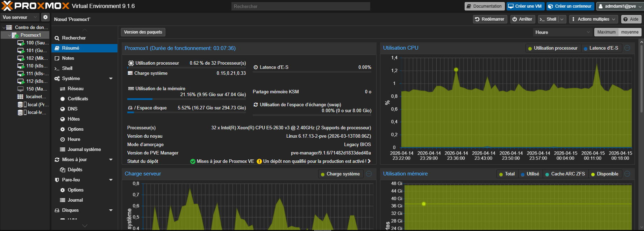
Task: Click the Arrêter button
Action: click(522, 19)
